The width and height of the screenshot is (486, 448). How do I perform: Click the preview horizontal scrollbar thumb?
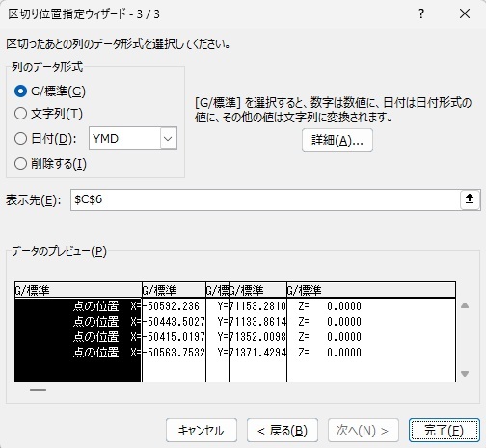(x=38, y=390)
